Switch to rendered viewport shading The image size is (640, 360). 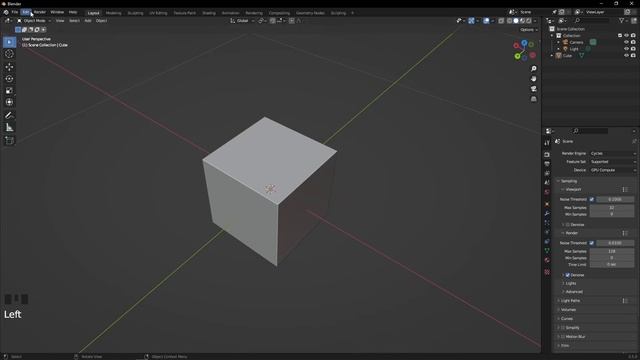point(529,20)
